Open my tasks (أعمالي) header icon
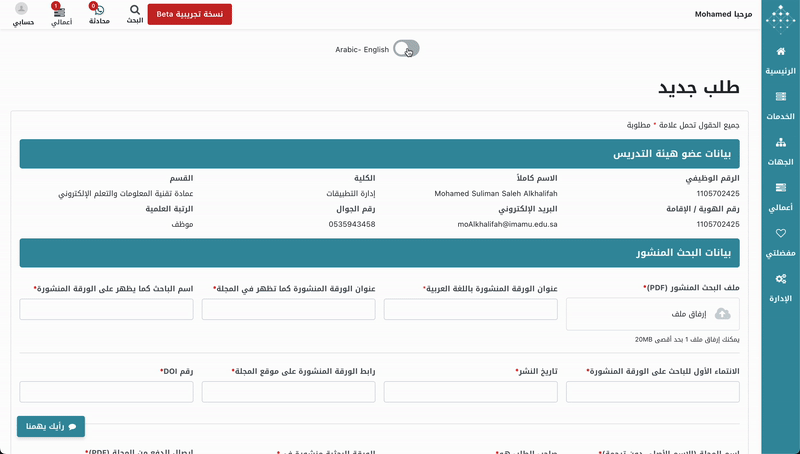The height and width of the screenshot is (454, 800). (x=61, y=14)
